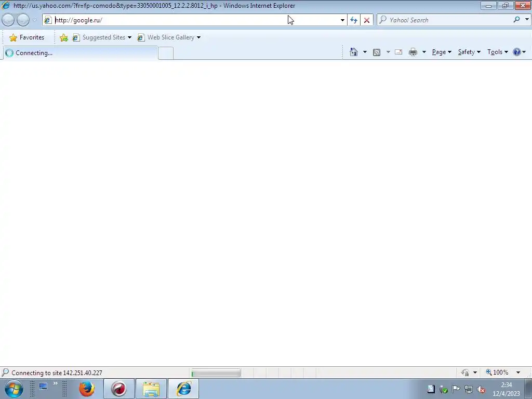Expand RSS Feeds dropdown arrow
The width and height of the screenshot is (532, 399).
coord(388,52)
